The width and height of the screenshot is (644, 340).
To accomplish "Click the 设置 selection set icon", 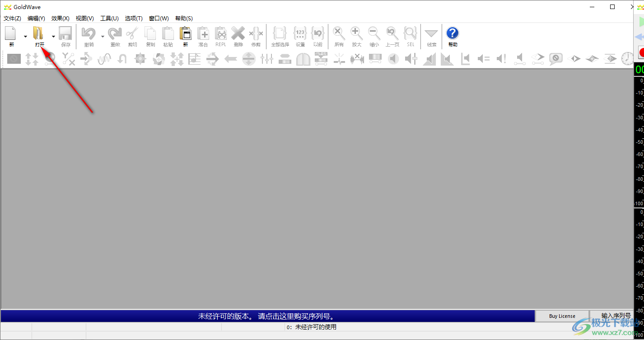I will pyautogui.click(x=300, y=33).
